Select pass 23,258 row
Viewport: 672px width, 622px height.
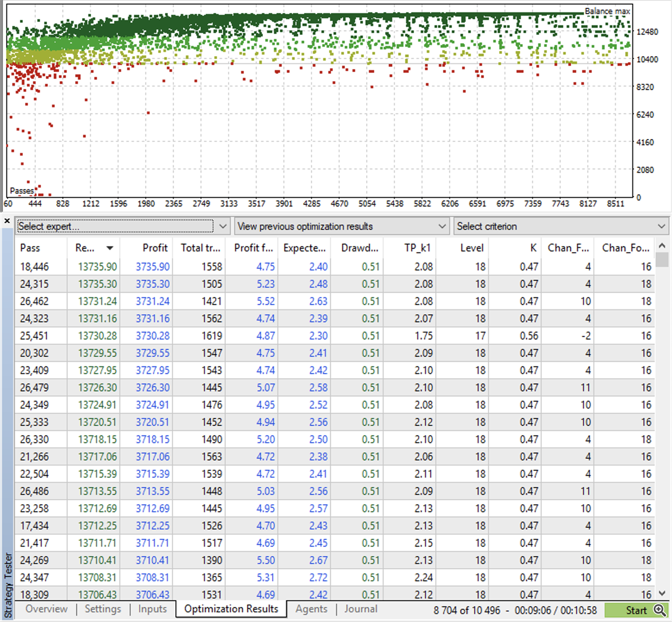click(x=335, y=508)
